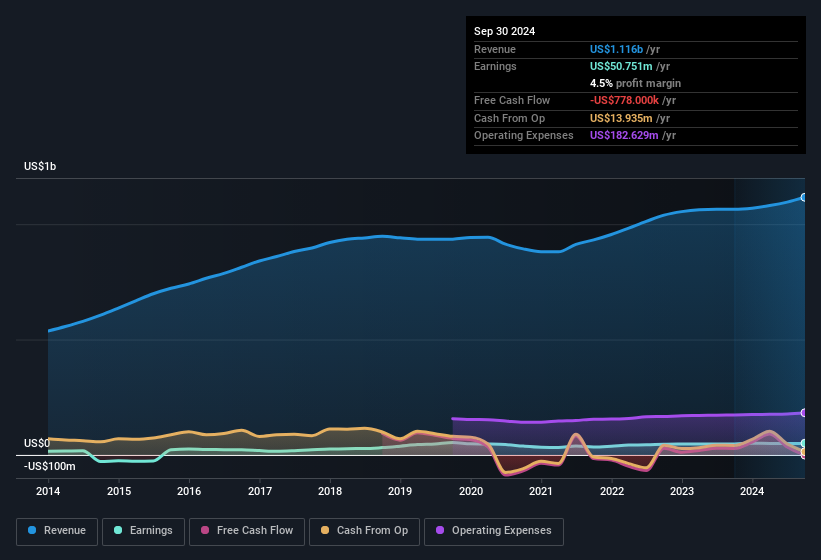
Task: Toggle the Cash From Op legend button
Action: click(364, 531)
